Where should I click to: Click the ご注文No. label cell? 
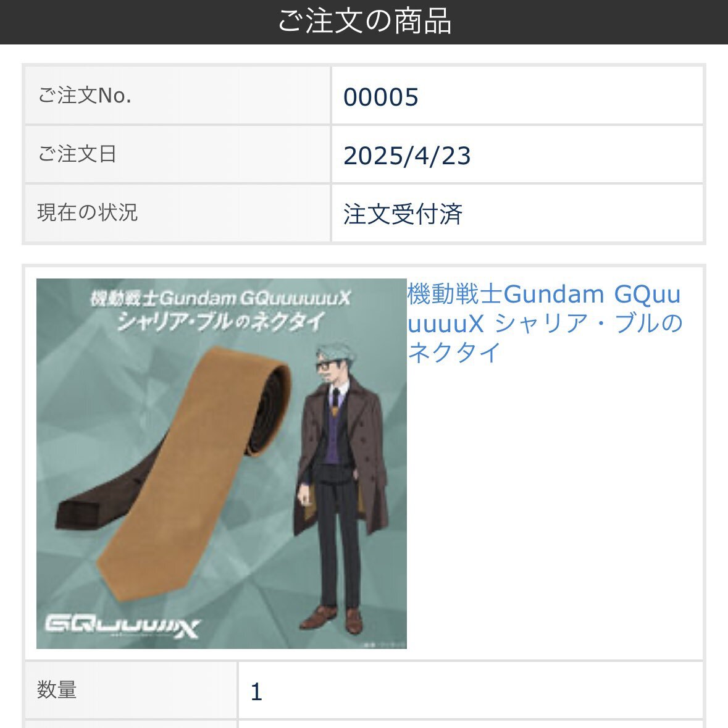click(x=177, y=96)
